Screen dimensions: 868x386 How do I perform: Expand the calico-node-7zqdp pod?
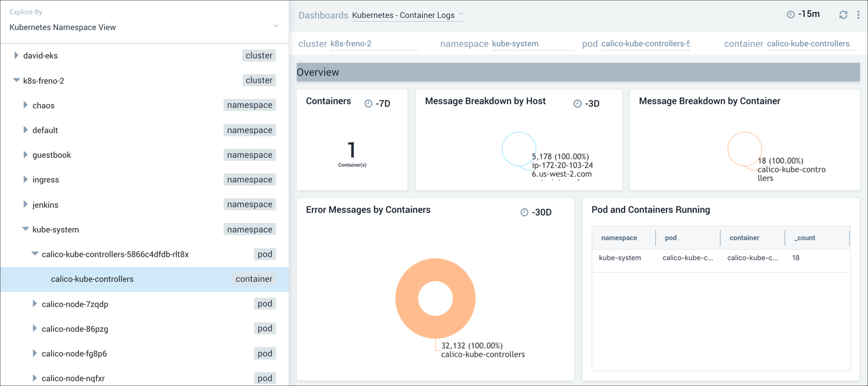35,304
